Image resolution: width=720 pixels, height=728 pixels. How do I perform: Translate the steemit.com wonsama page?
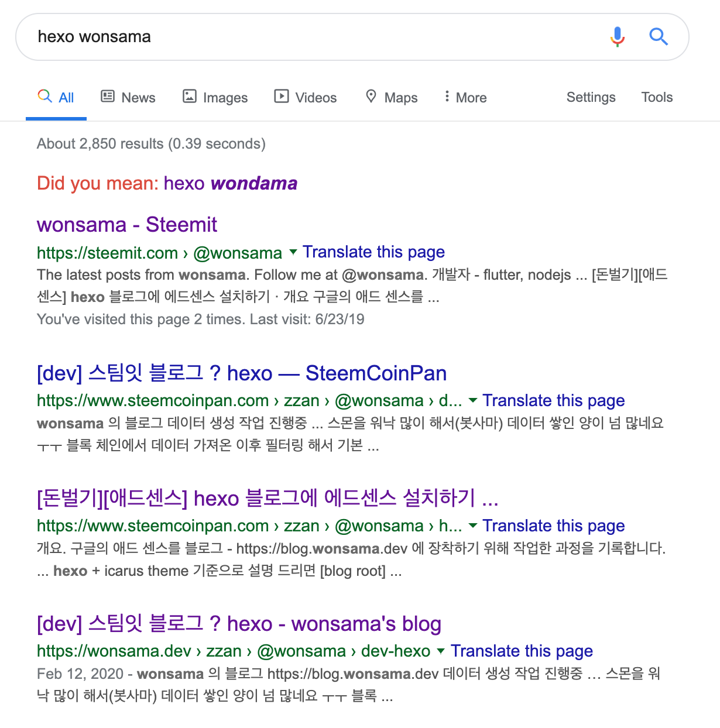click(373, 252)
